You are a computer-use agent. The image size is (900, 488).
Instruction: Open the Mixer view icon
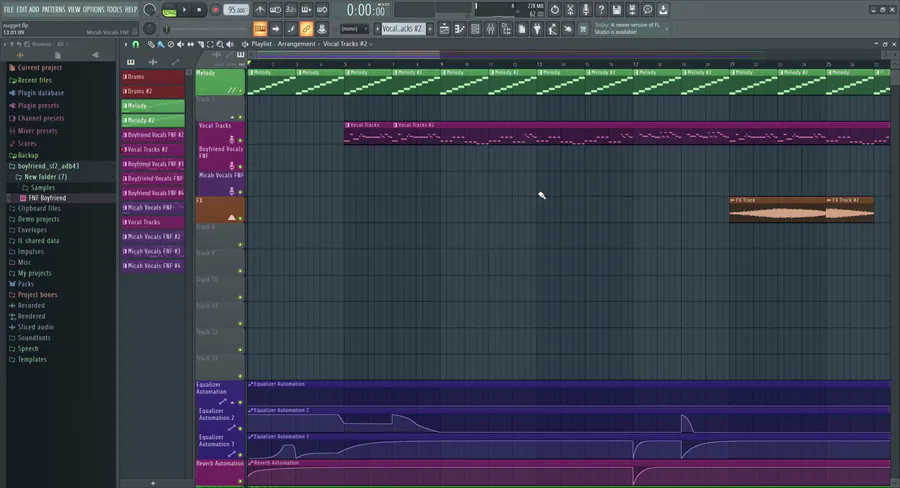[491, 29]
